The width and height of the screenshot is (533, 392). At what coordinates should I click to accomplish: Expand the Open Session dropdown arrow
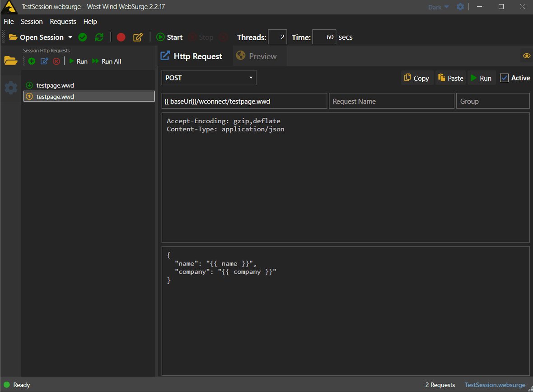[70, 37]
